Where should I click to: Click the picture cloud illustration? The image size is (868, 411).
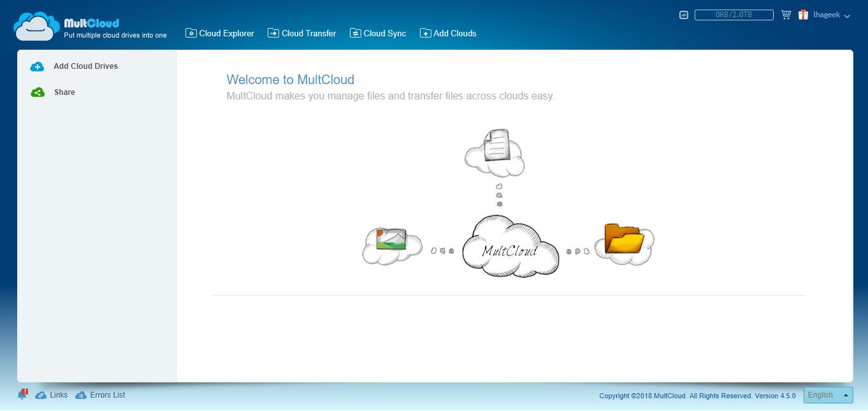click(x=392, y=245)
